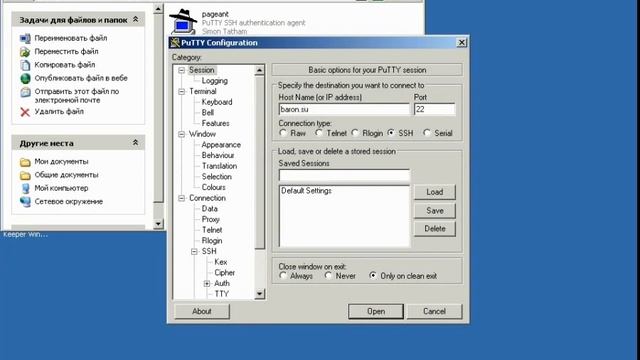
Task: Collapse the Другие места panel
Action: tap(136, 143)
